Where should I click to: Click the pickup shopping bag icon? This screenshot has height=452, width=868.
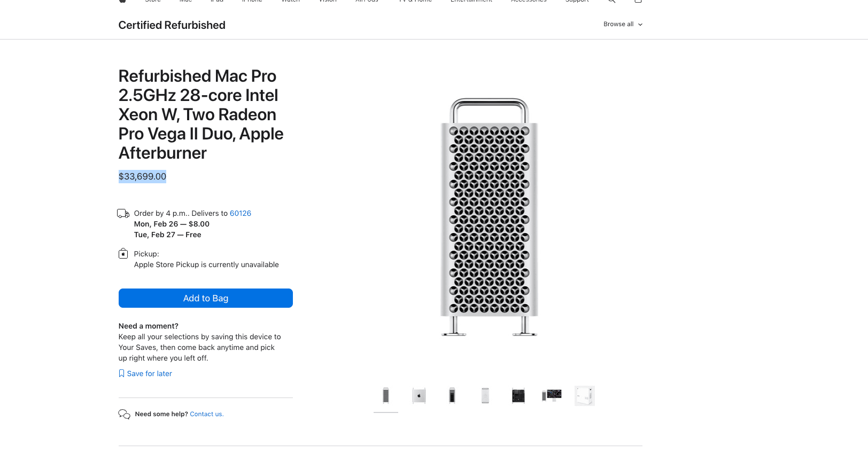pos(123,254)
